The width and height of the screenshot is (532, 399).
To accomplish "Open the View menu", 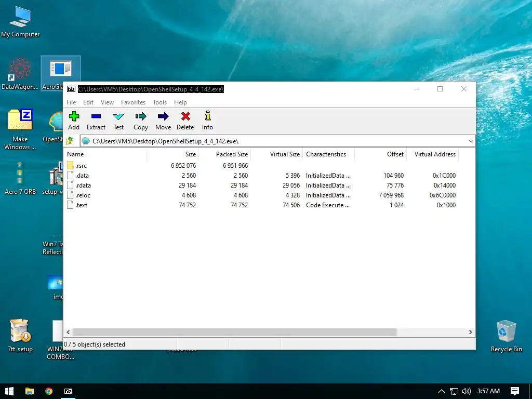I will [107, 102].
